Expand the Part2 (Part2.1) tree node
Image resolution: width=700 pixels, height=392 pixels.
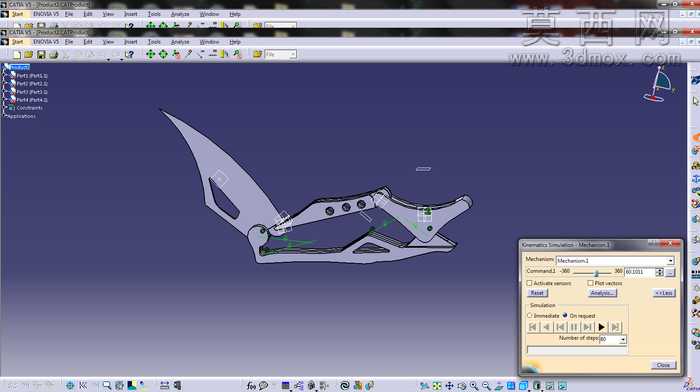point(5,84)
